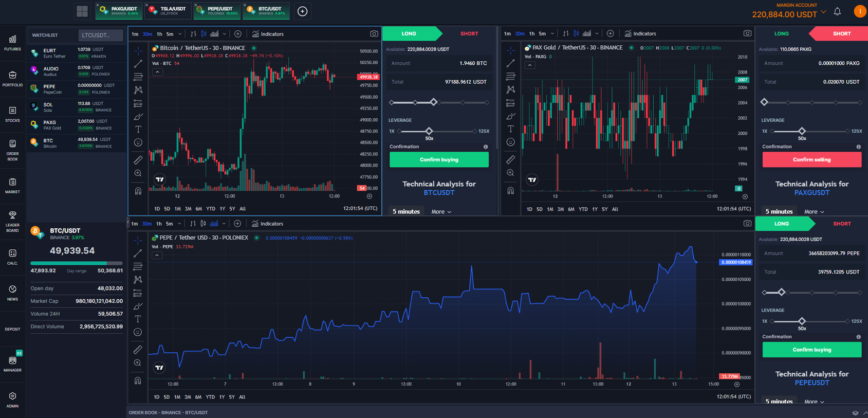
Task: Select SHORT in the PEPE order panel
Action: pos(842,224)
